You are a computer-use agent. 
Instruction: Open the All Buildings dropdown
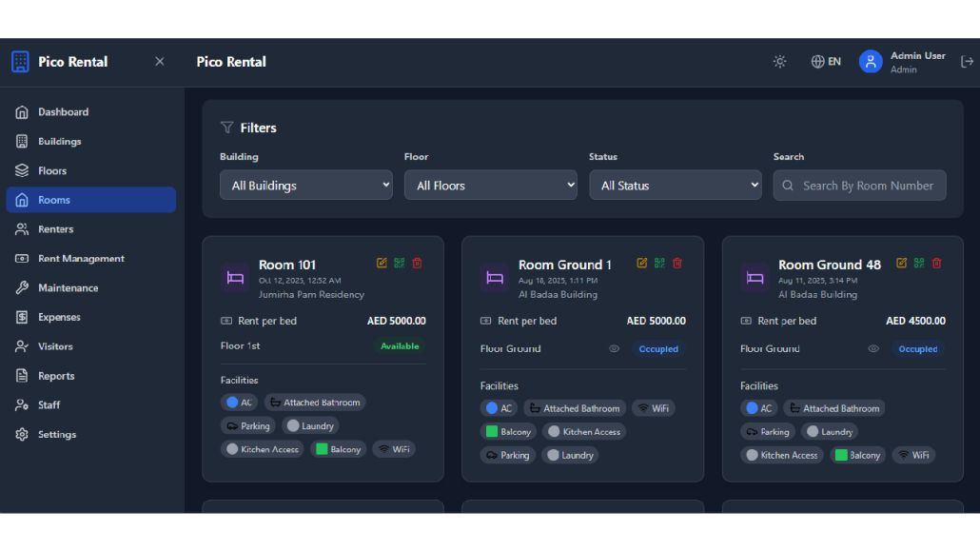pos(306,186)
